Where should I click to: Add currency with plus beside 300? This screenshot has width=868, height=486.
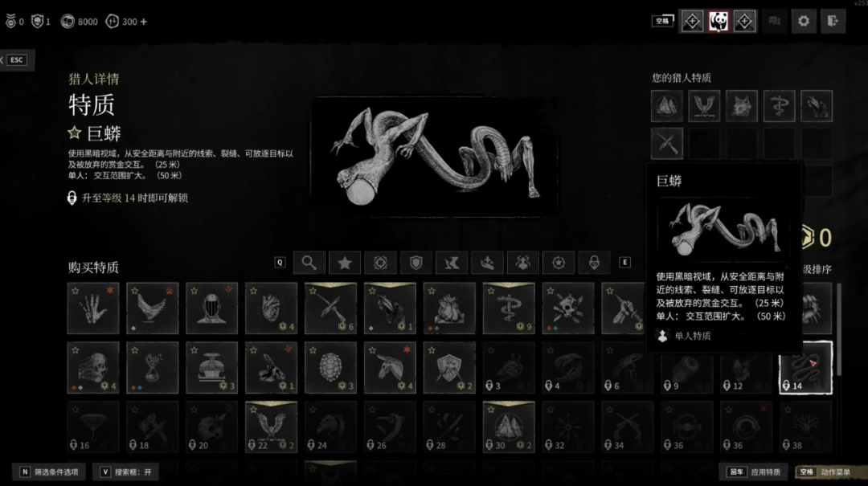[143, 22]
